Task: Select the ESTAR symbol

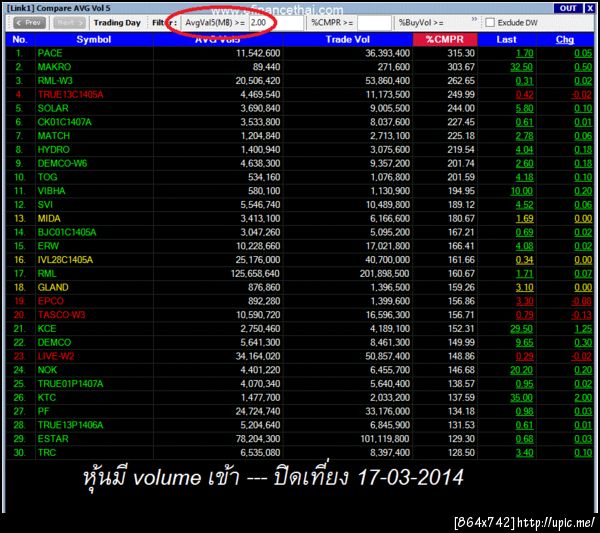Action: click(x=53, y=439)
